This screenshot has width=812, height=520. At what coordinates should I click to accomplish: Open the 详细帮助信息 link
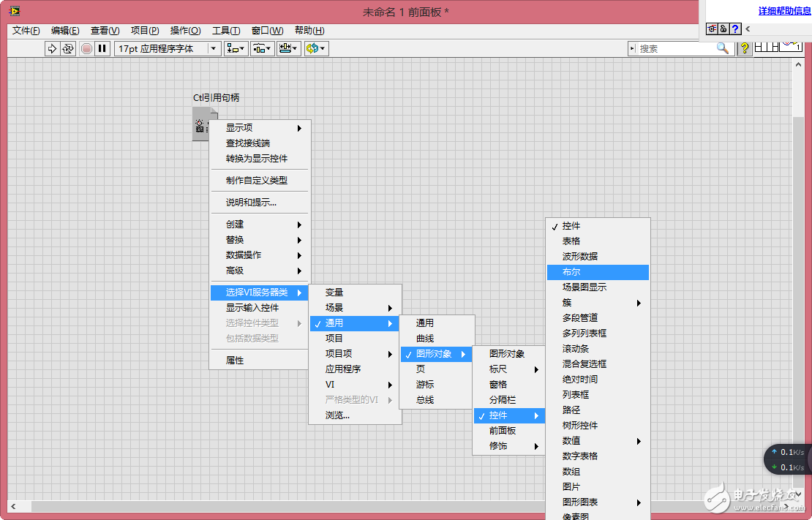coord(784,11)
